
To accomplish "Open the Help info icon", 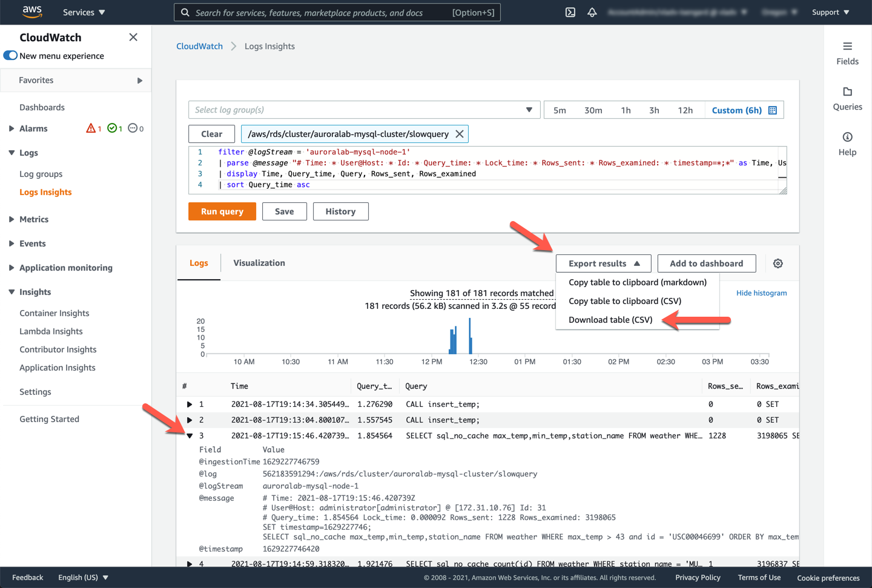I will point(847,137).
